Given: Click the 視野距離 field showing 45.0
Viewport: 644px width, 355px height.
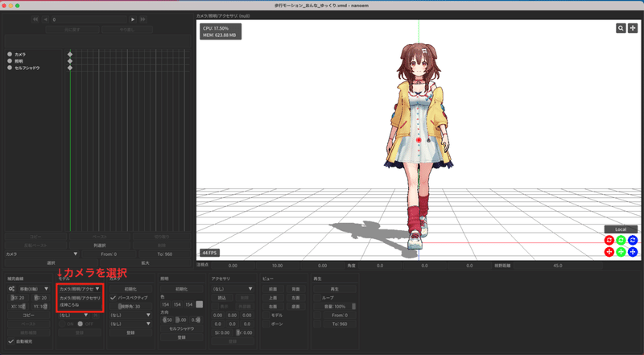Looking at the screenshot, I should 557,266.
